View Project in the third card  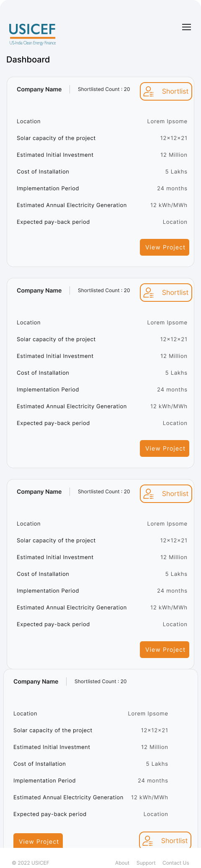[165, 650]
